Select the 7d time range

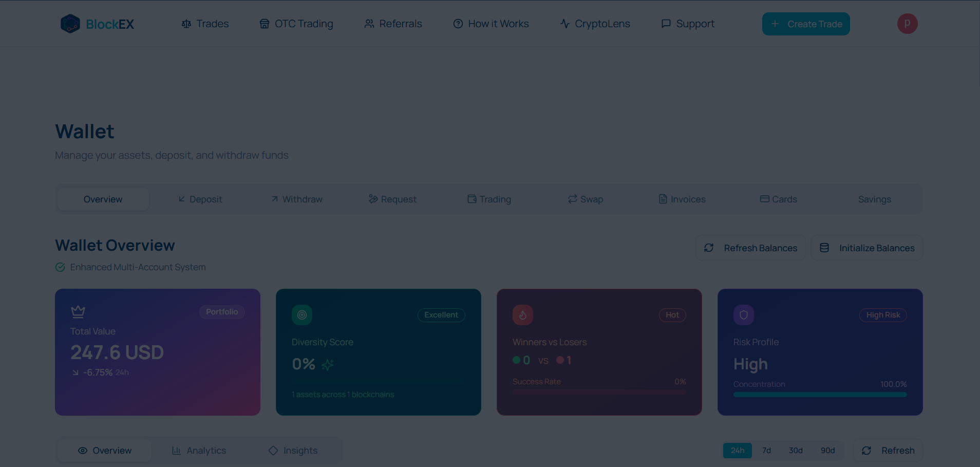(x=766, y=451)
